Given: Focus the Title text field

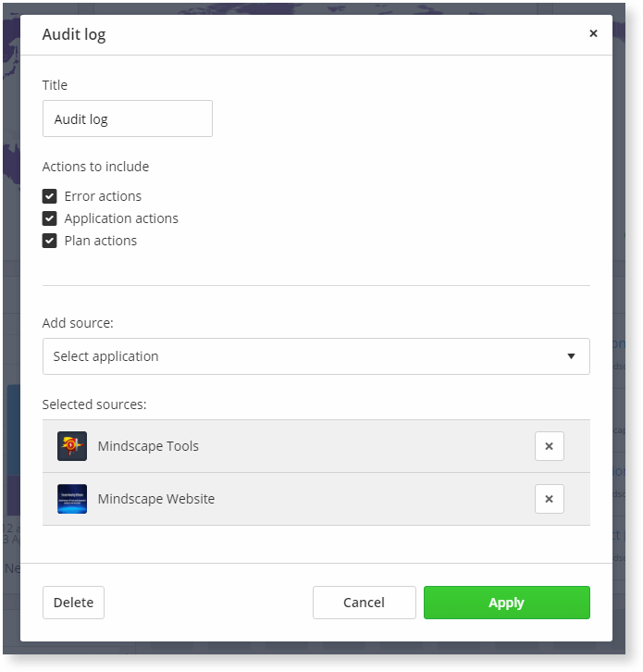Looking at the screenshot, I should [128, 118].
